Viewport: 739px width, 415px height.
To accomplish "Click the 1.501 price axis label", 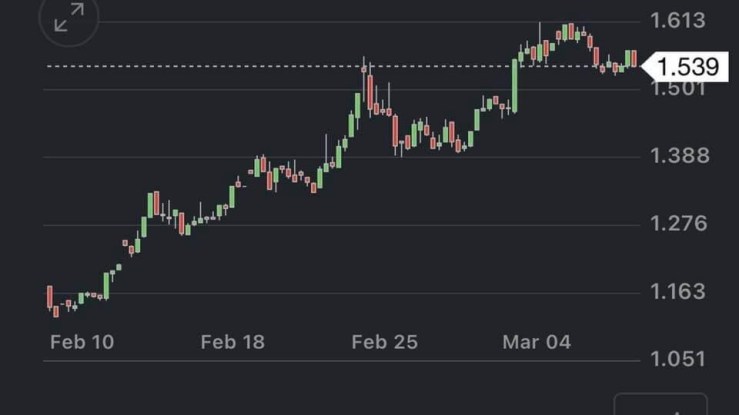I will [x=680, y=89].
